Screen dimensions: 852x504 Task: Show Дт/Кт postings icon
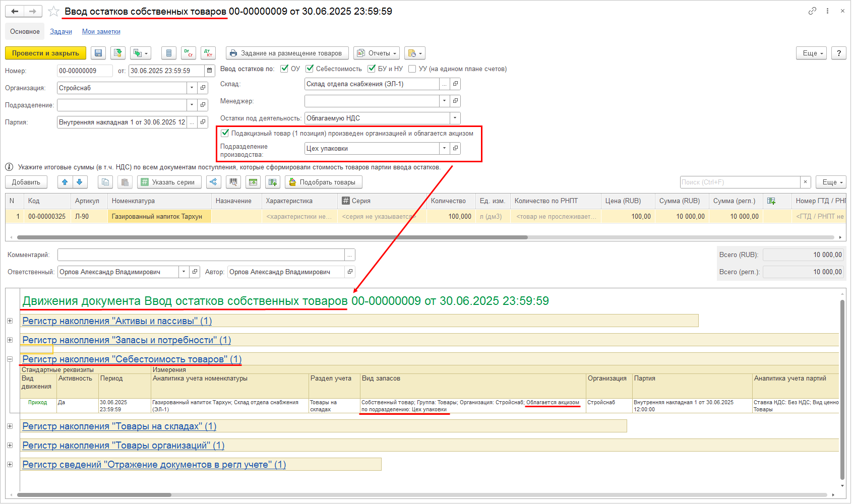(208, 53)
